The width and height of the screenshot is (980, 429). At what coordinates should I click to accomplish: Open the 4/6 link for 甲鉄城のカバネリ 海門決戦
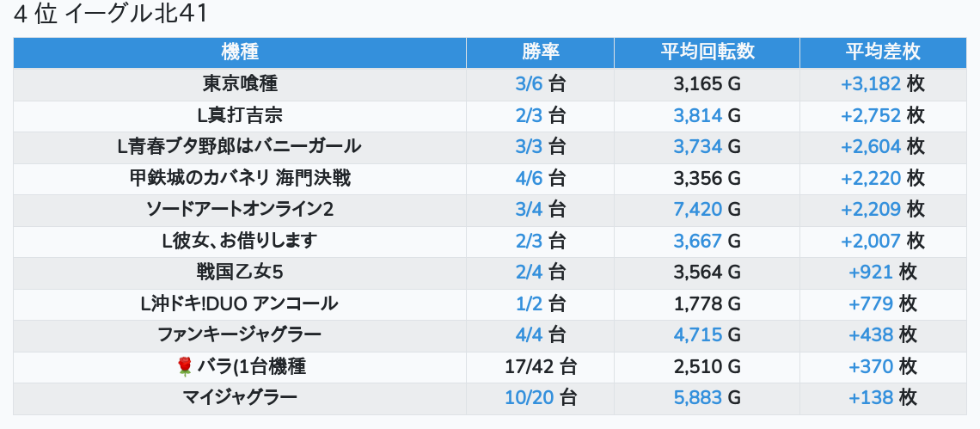[x=529, y=178]
